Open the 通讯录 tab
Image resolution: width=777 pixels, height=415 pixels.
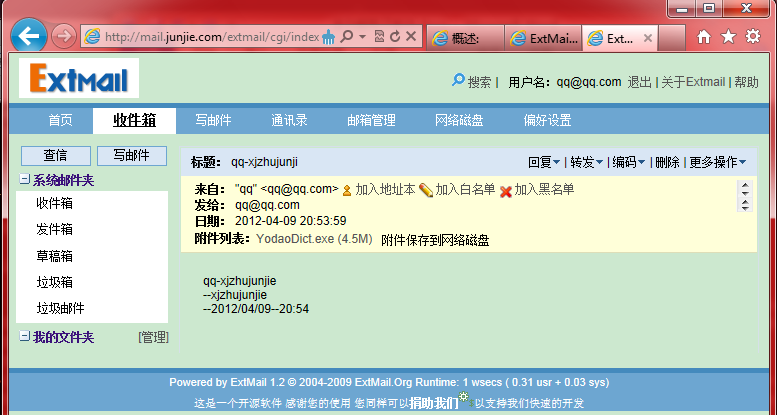(x=289, y=120)
